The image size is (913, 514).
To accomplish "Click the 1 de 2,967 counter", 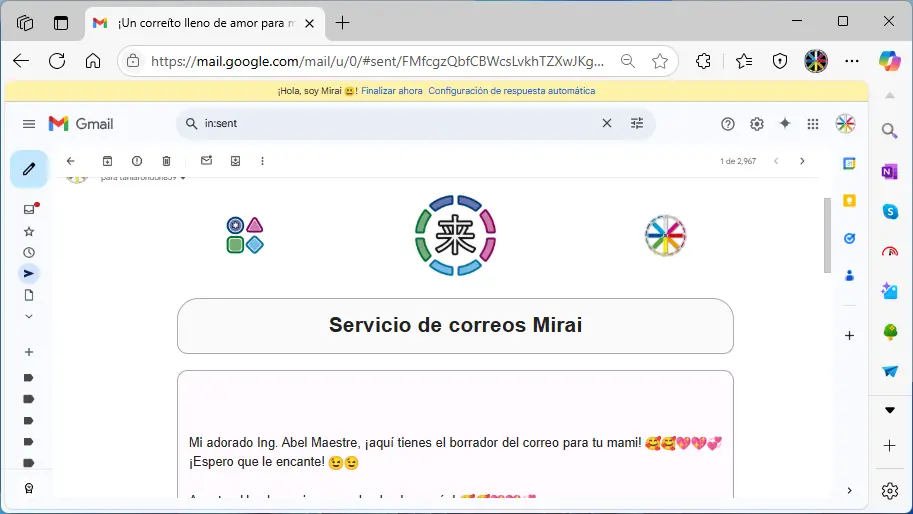I will coord(738,161).
